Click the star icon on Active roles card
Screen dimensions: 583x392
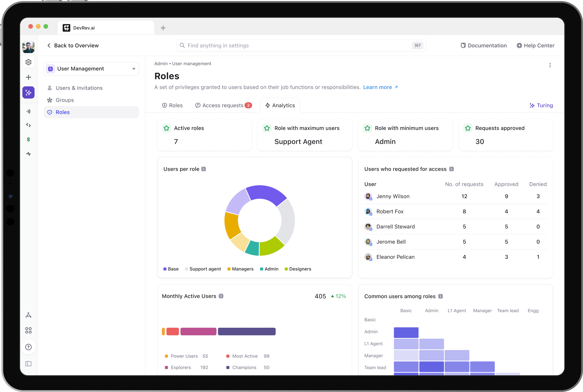(x=166, y=128)
